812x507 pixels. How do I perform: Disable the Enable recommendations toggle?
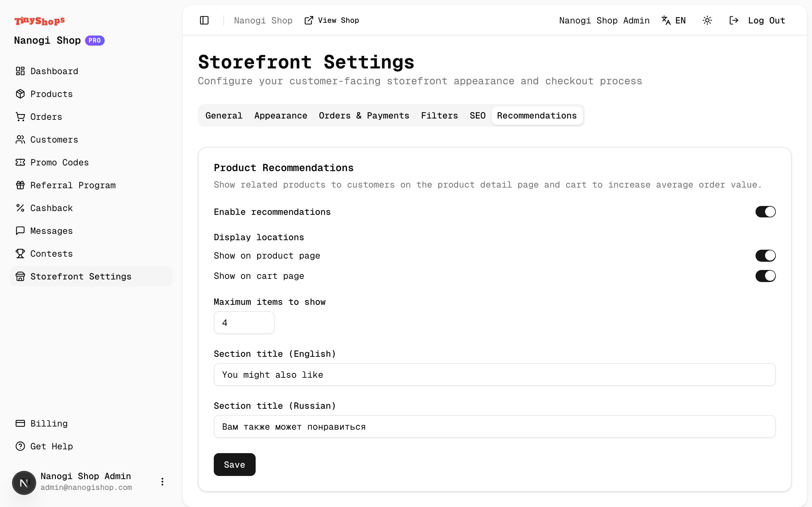click(x=766, y=212)
